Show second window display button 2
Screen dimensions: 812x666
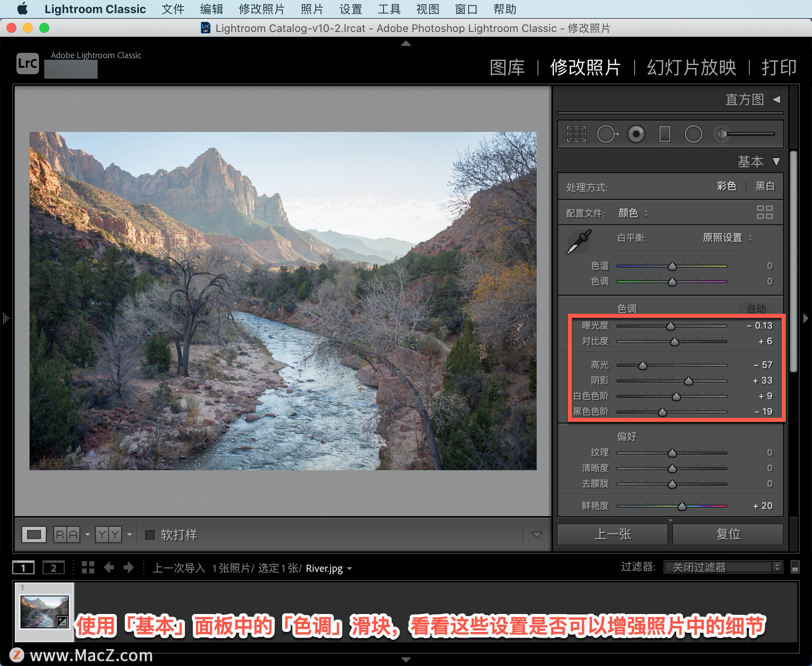coord(53,567)
